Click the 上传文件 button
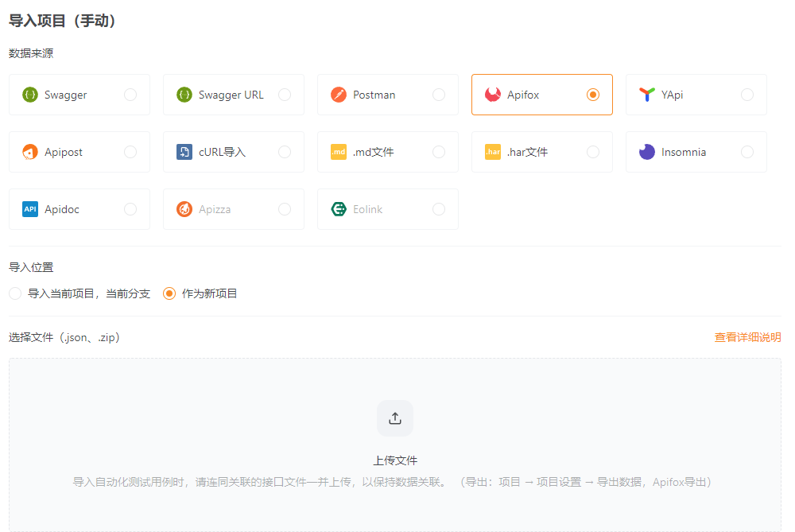Viewport: 795px width, 532px height. [x=395, y=460]
